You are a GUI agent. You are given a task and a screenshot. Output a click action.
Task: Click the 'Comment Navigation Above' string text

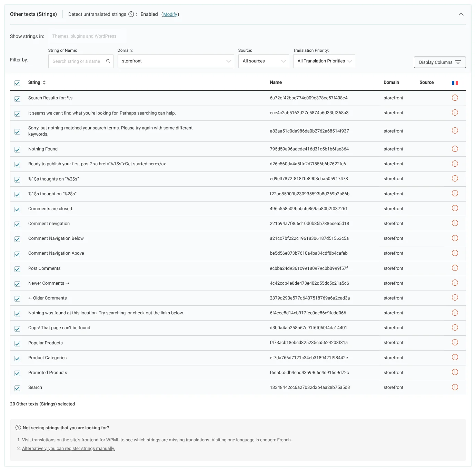pos(56,253)
